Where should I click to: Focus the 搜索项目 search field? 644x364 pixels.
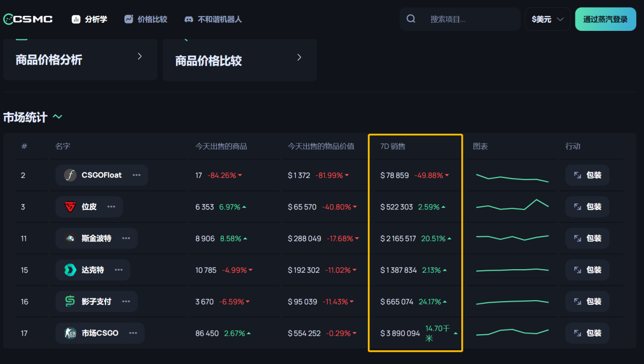point(460,19)
